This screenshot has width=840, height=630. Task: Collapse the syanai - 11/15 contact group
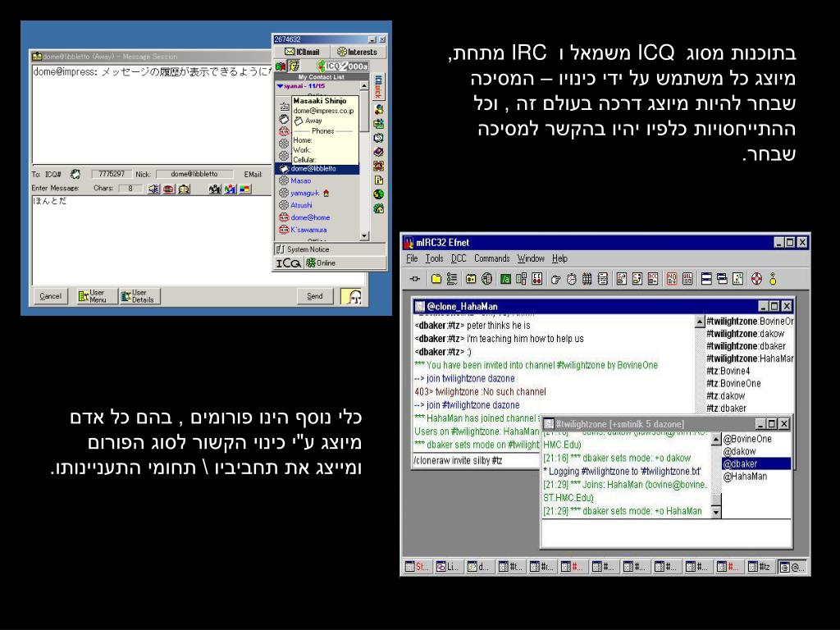click(280, 85)
